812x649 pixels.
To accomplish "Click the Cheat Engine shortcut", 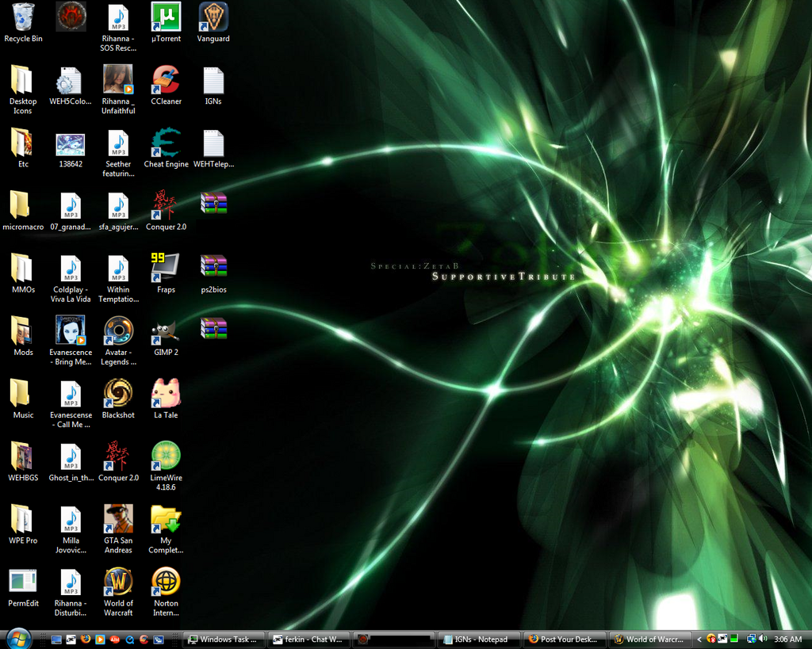I will pos(166,143).
